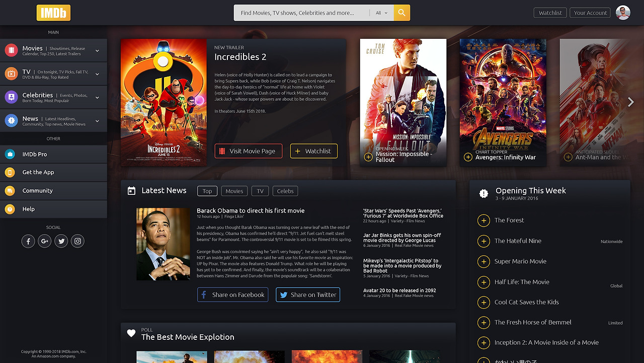
Task: Add The Hateful Nine to watchlist
Action: (484, 241)
